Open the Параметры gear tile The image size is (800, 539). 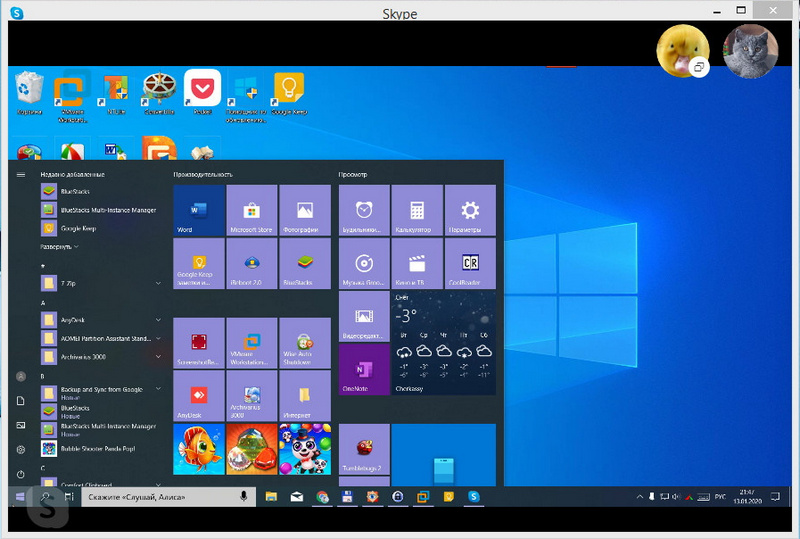click(470, 210)
